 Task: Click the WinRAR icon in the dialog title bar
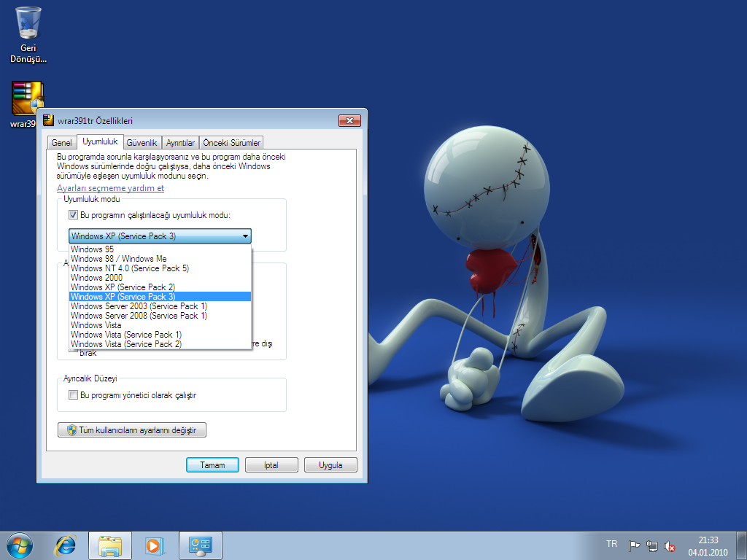click(x=48, y=120)
